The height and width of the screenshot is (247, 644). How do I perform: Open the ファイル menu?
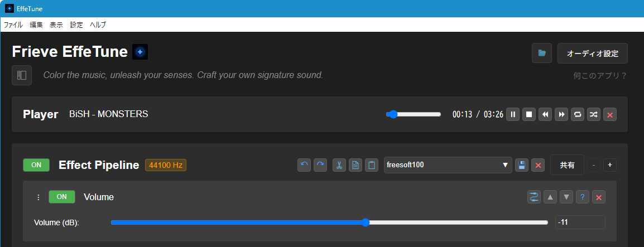13,25
